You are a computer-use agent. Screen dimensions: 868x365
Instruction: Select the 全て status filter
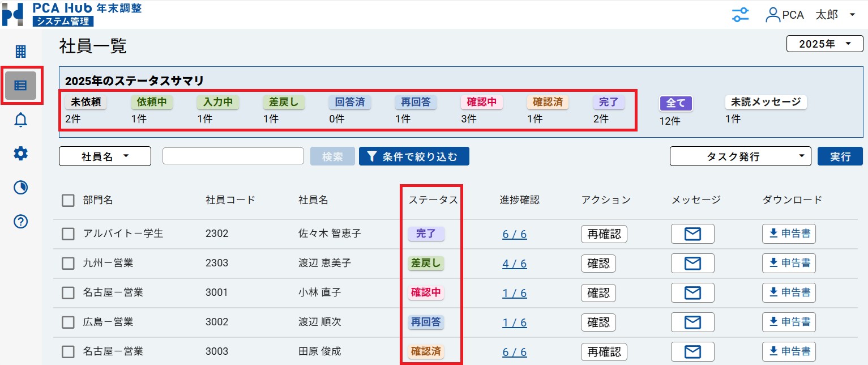(x=676, y=103)
